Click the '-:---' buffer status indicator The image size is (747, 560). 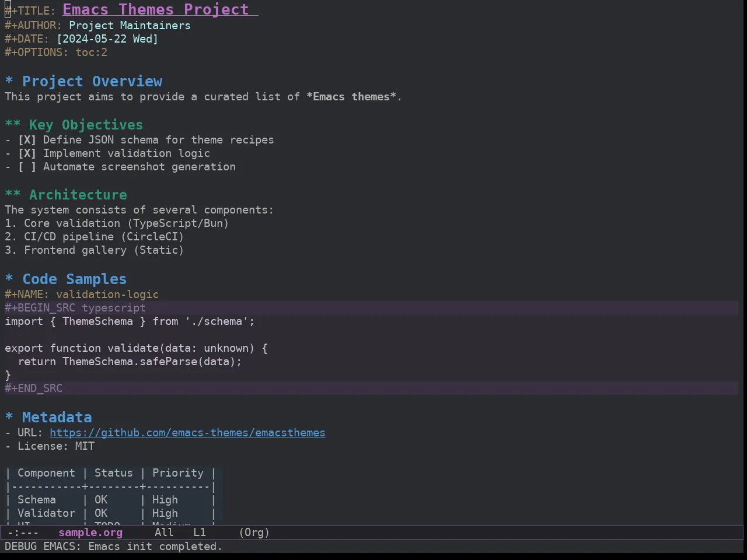point(23,533)
